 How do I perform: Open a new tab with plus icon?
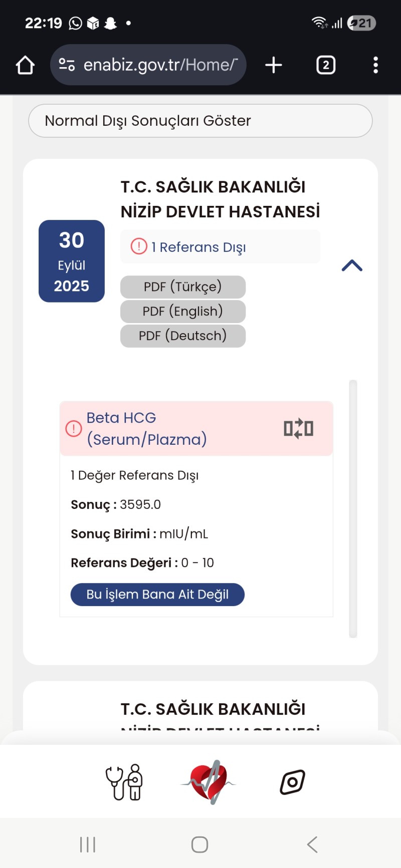[x=274, y=65]
